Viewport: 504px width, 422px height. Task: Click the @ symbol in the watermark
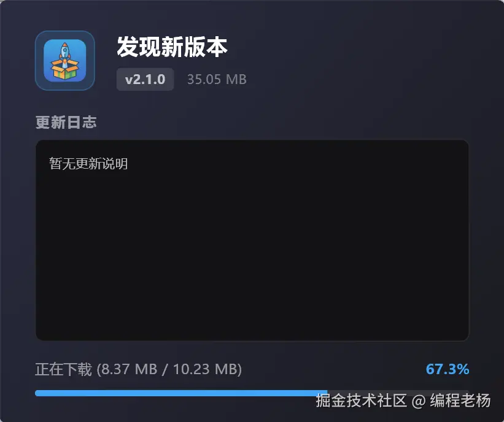coord(419,401)
